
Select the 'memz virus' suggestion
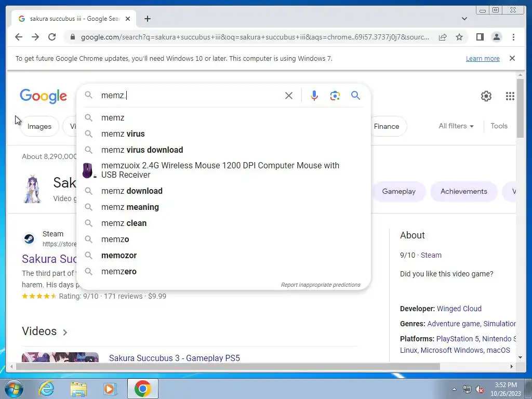pos(223,134)
